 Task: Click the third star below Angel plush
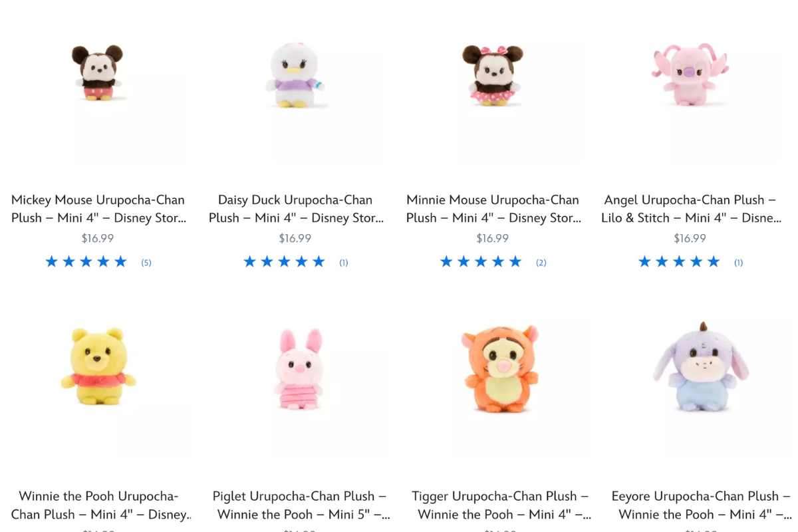coord(679,261)
